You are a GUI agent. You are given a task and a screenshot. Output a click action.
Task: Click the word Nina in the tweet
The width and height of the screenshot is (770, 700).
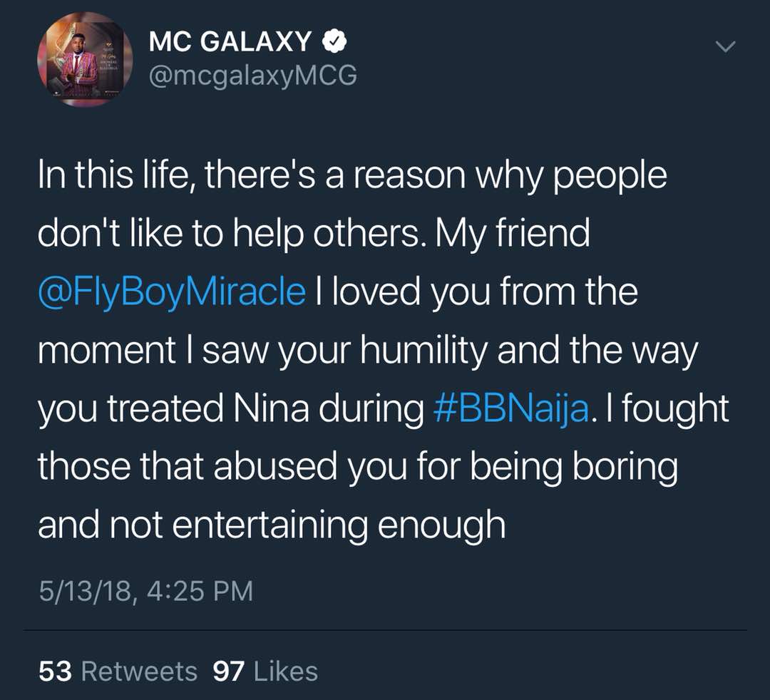coord(271,408)
